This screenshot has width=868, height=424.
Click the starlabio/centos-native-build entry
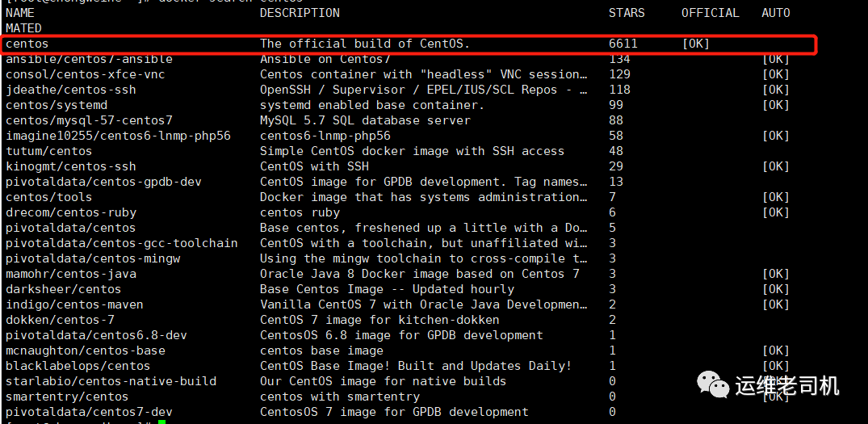click(x=111, y=381)
